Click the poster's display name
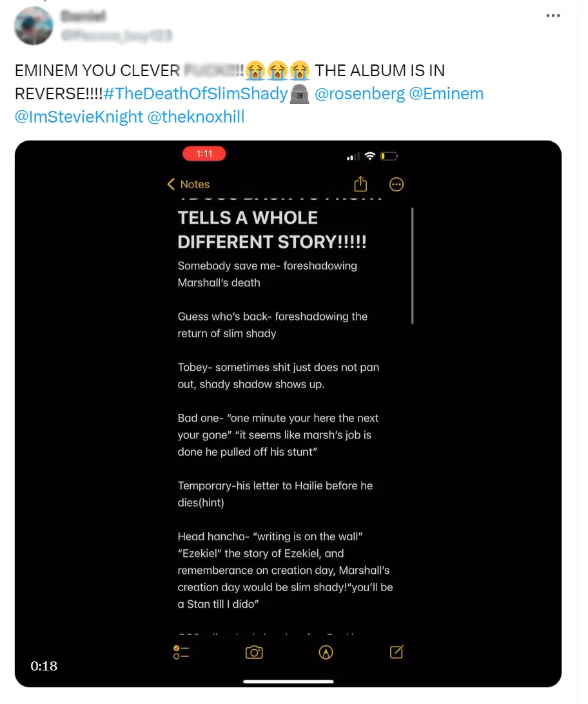This screenshot has width=588, height=704. (x=84, y=15)
